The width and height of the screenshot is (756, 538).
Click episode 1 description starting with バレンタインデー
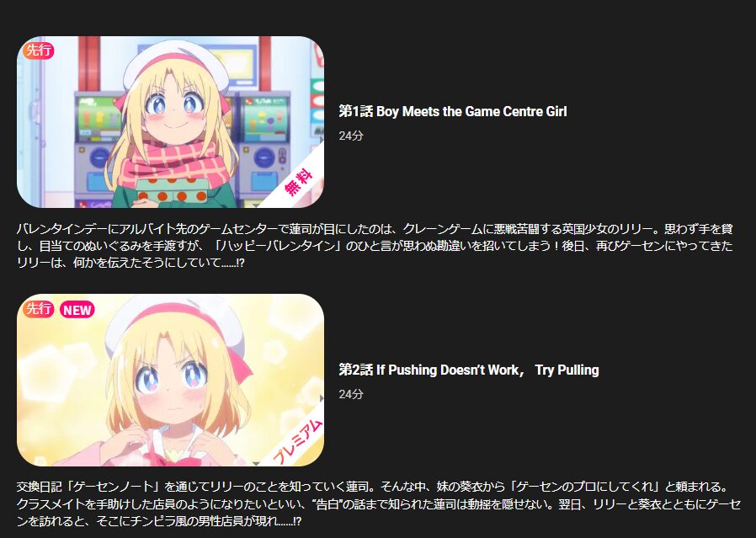click(375, 246)
